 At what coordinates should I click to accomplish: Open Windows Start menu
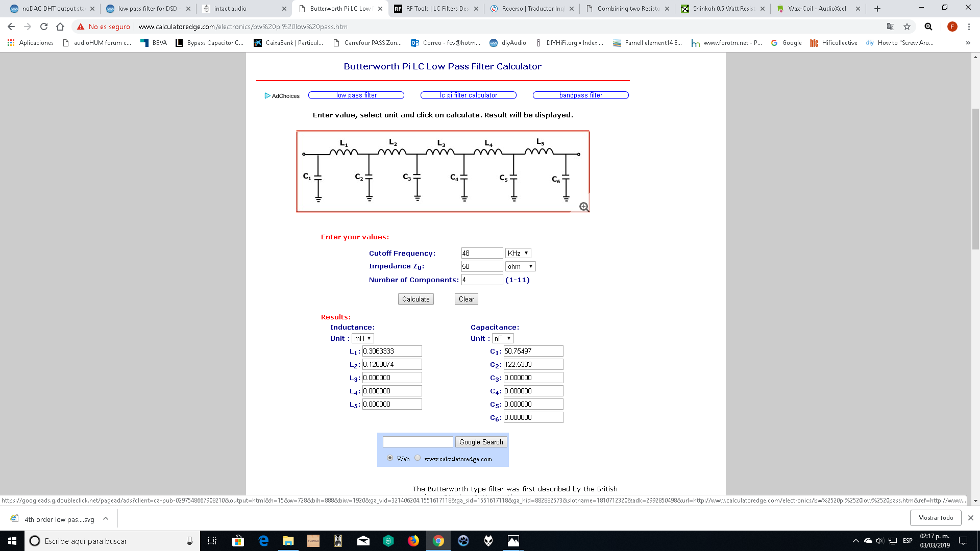click(x=12, y=541)
